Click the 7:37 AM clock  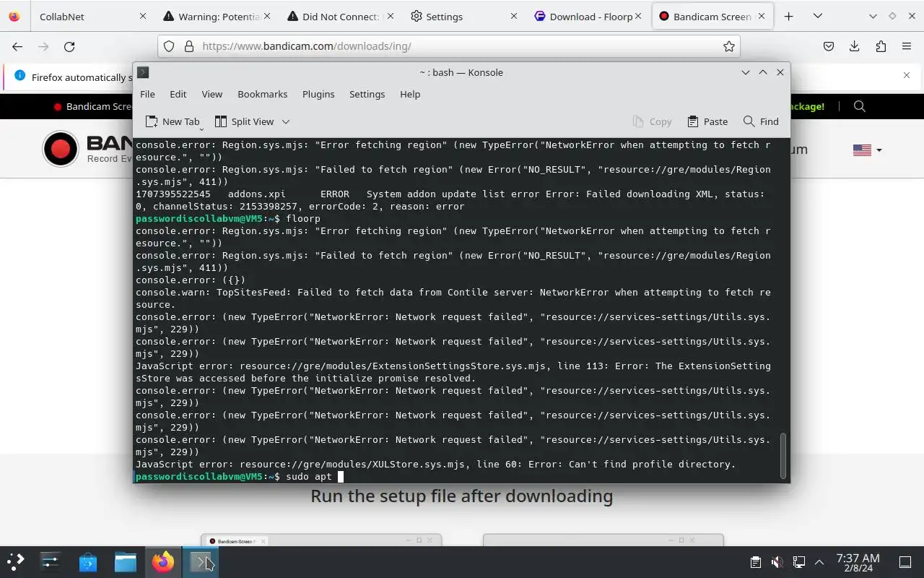pyautogui.click(x=858, y=558)
